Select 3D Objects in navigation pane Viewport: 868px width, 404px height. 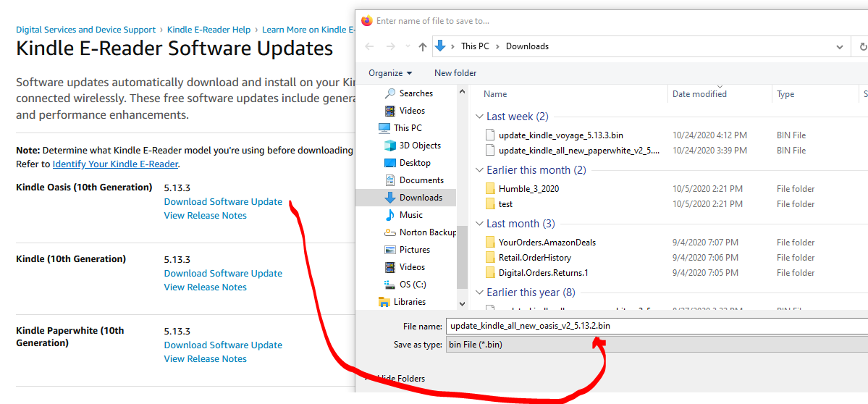click(420, 146)
